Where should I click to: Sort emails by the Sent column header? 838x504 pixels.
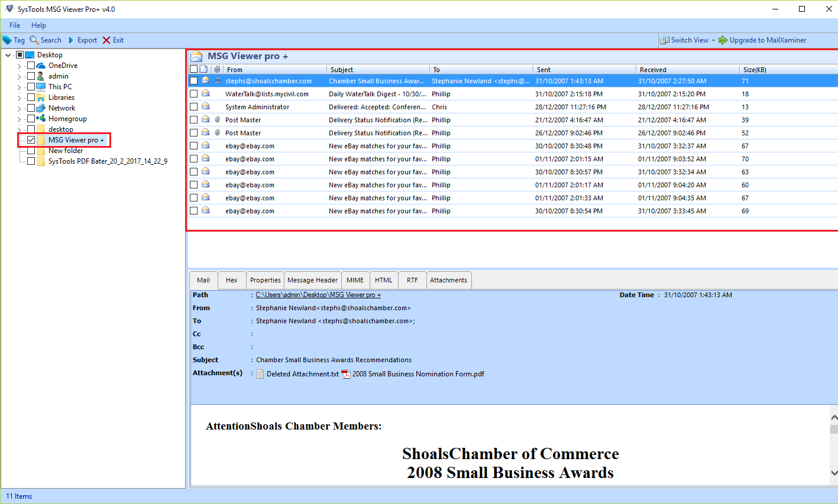pos(584,70)
